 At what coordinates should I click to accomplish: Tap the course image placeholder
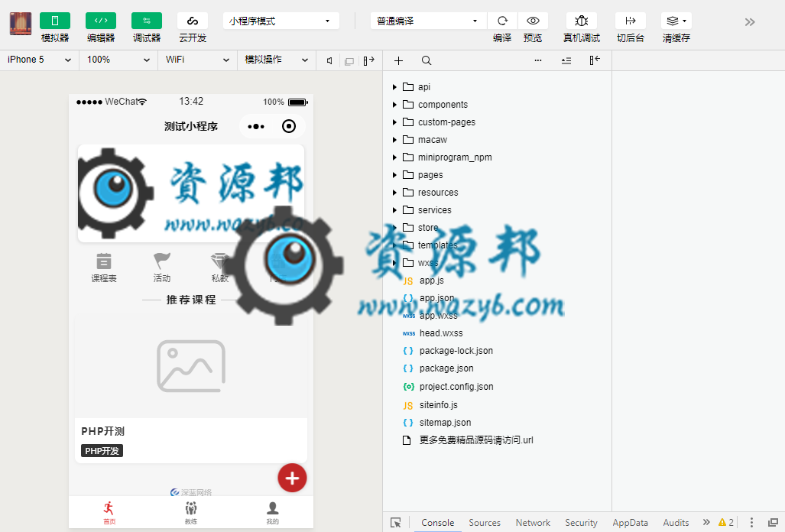click(x=191, y=366)
